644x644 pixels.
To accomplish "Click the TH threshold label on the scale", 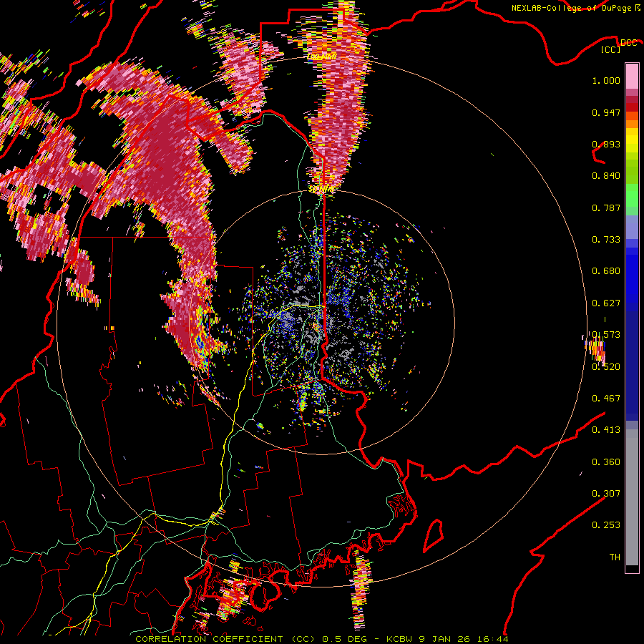I will tap(615, 557).
